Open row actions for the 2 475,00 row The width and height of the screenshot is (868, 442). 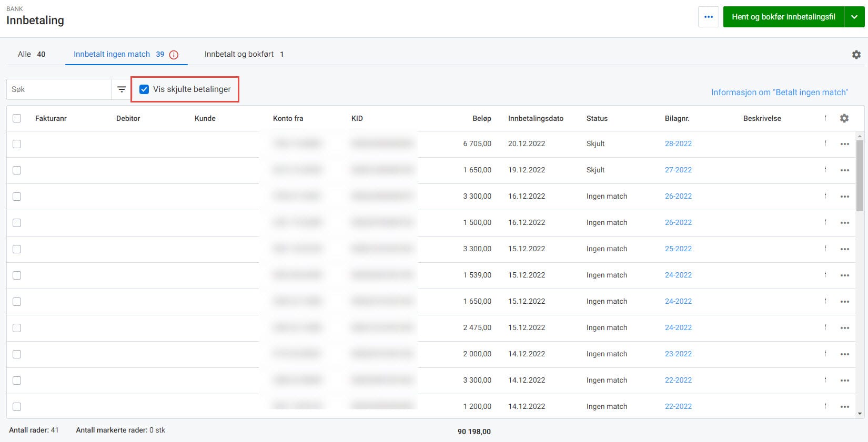(x=845, y=328)
